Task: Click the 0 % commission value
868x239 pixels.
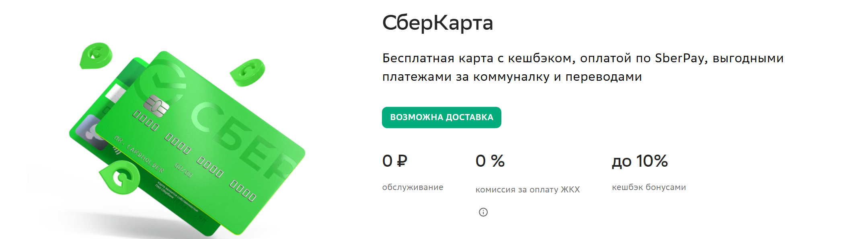Action: click(490, 161)
